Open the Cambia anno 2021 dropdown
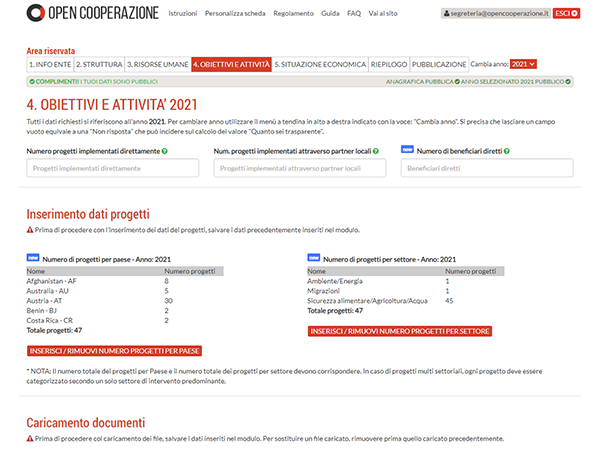The width and height of the screenshot is (600, 450). pyautogui.click(x=523, y=64)
